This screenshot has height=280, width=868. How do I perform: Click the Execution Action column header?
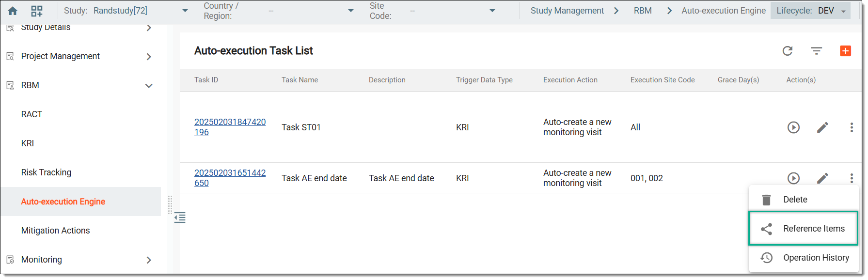pos(570,80)
